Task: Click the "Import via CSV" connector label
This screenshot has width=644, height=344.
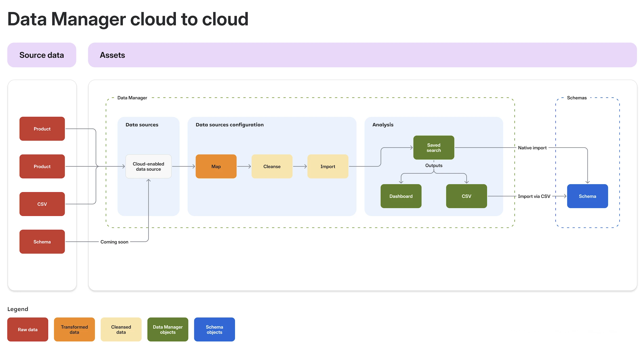Action: (x=534, y=196)
